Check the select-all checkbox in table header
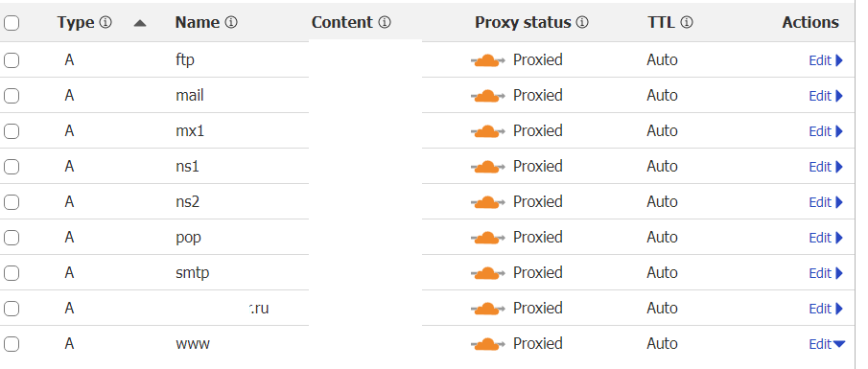This screenshot has height=369, width=868. tap(12, 23)
